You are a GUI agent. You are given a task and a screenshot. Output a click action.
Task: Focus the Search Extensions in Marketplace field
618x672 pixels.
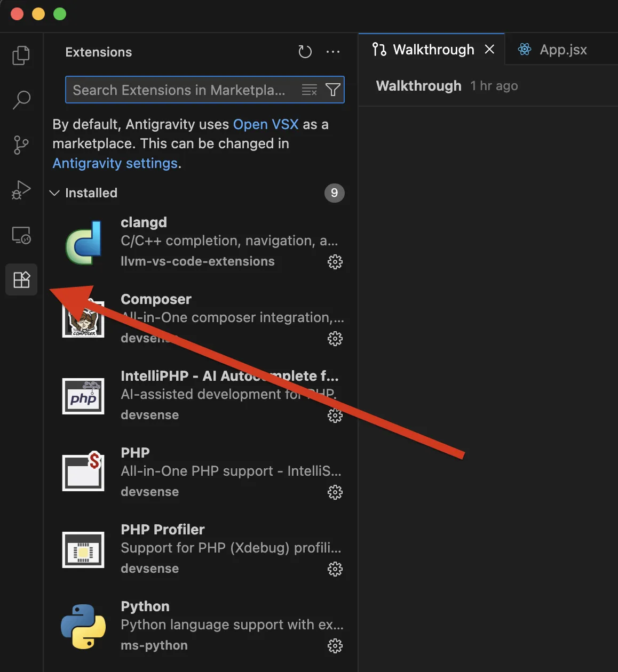[x=181, y=90]
